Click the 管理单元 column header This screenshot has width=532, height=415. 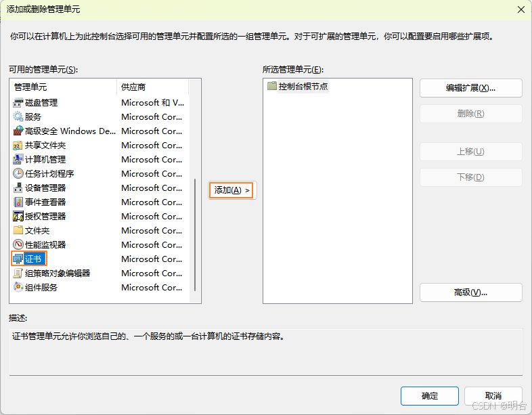(x=64, y=87)
